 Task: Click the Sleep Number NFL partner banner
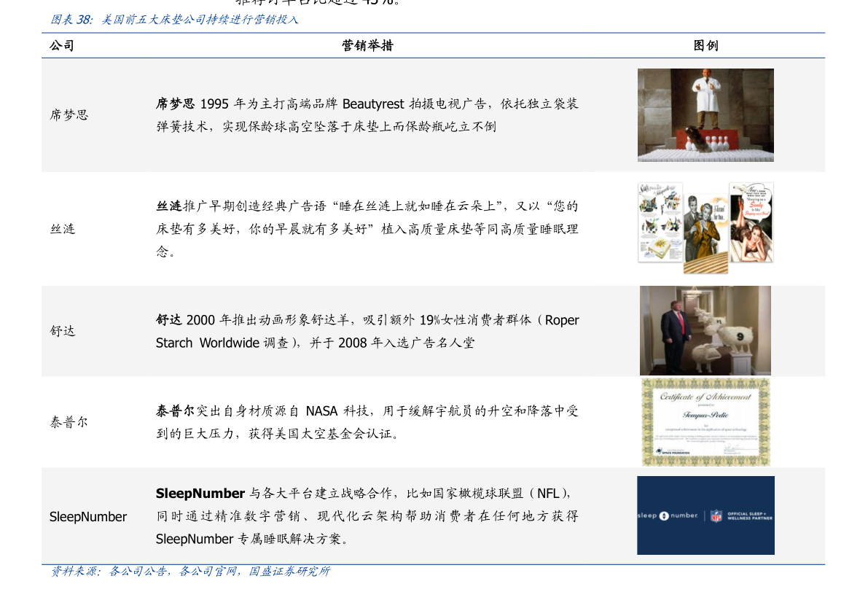(705, 515)
